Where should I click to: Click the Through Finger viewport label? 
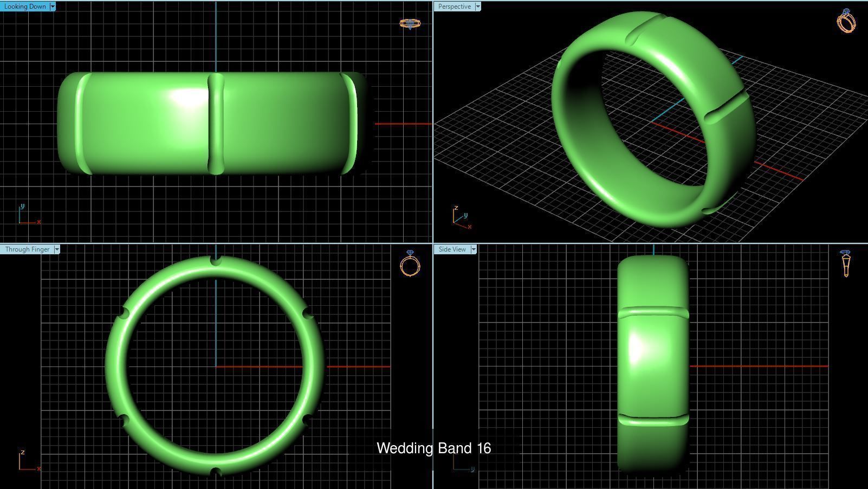point(27,249)
